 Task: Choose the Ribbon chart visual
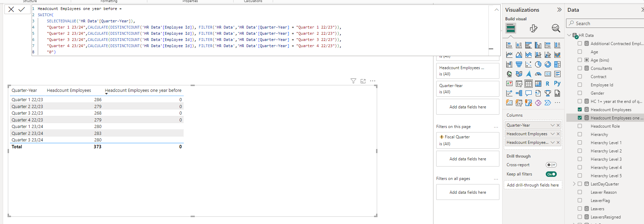pos(557,55)
